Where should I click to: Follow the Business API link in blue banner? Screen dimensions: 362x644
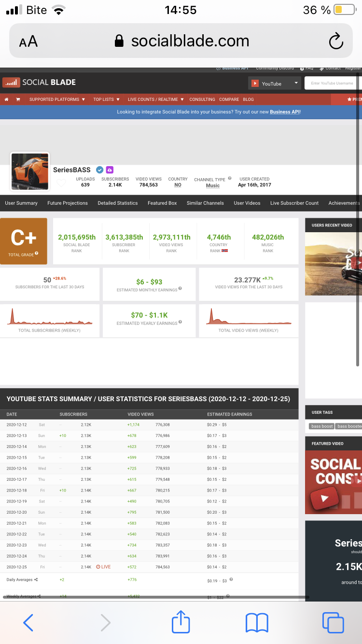285,112
